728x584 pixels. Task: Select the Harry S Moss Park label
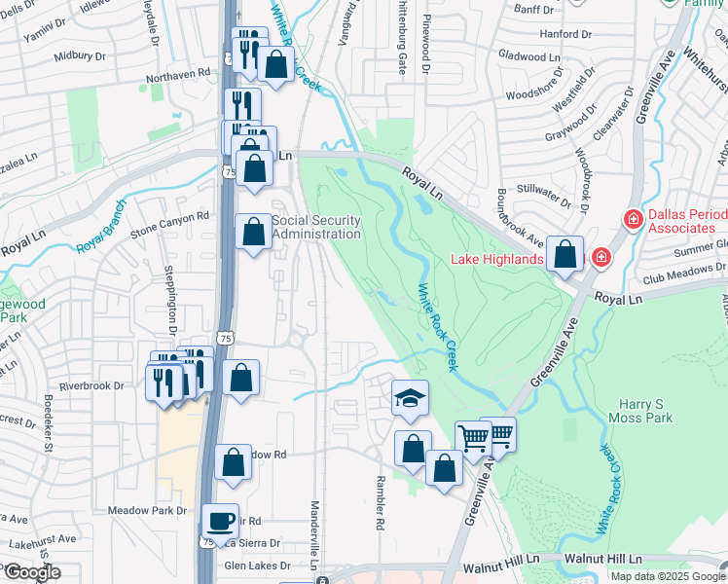(640, 411)
